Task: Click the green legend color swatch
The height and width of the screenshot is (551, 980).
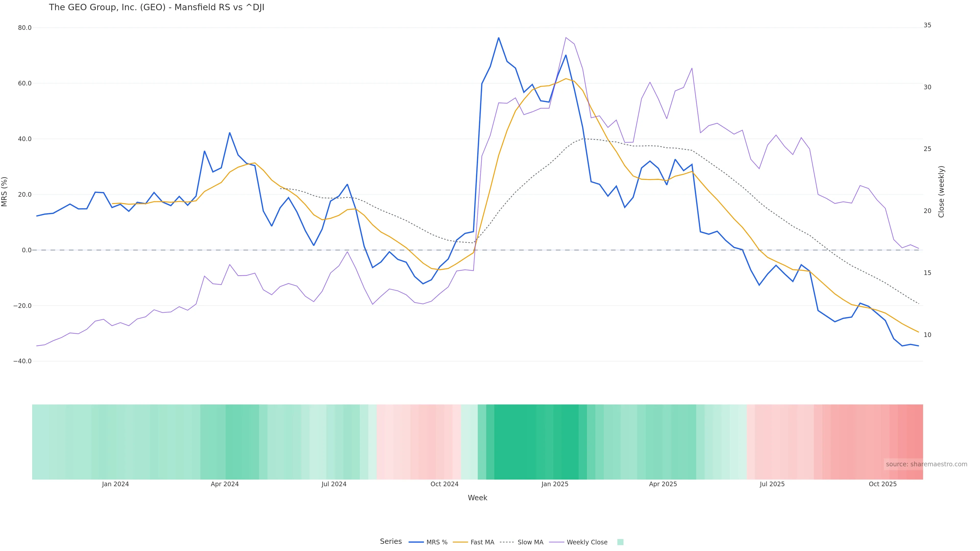Action: [620, 542]
